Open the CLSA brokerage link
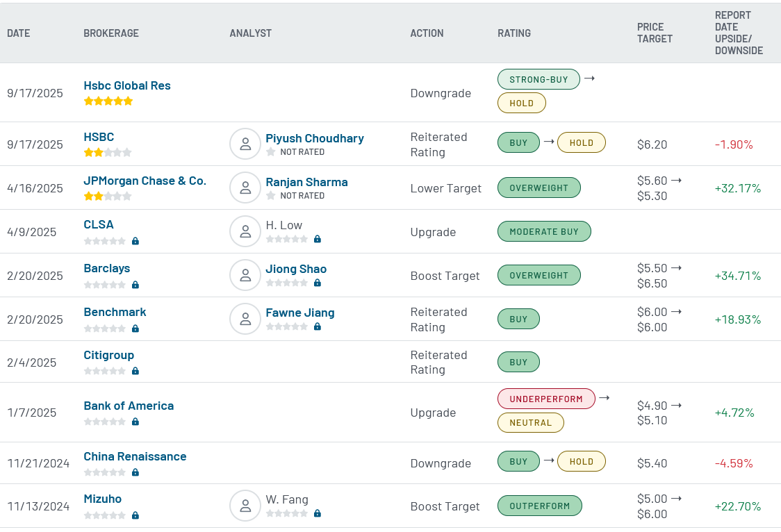This screenshot has width=781, height=532. click(x=99, y=224)
